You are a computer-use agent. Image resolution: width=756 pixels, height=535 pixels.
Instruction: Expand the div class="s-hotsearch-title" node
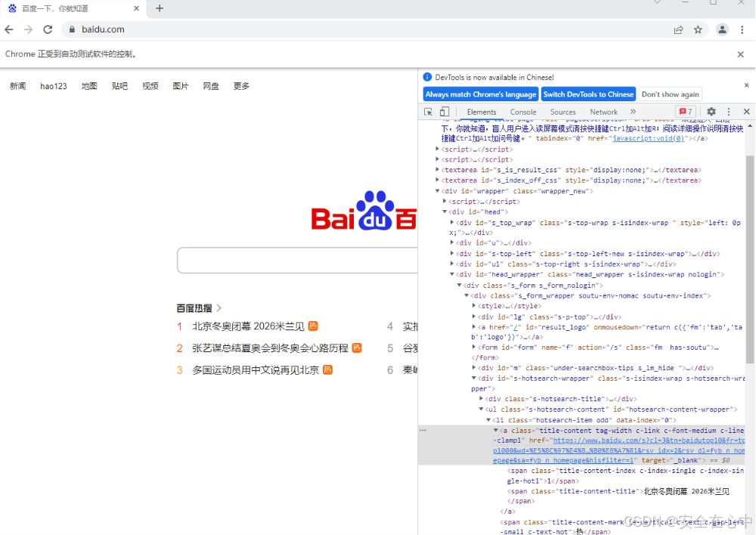[481, 399]
